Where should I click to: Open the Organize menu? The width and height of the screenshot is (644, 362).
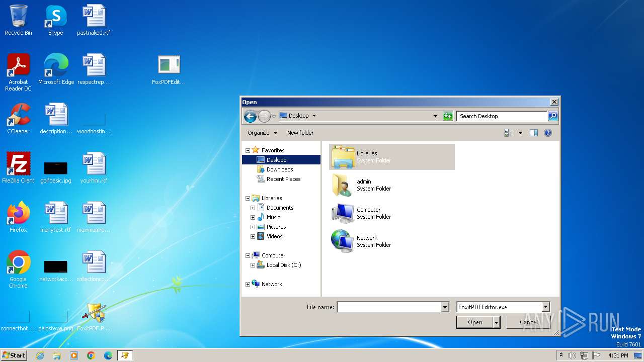[262, 133]
